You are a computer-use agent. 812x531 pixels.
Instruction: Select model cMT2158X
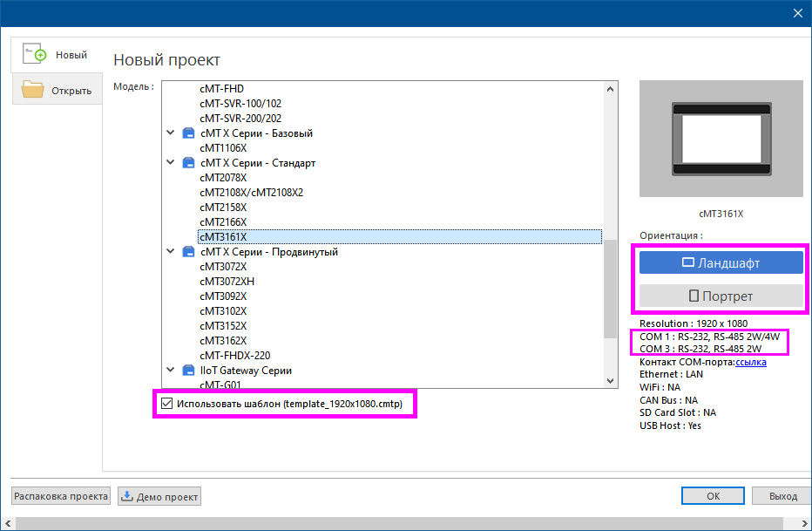point(223,208)
